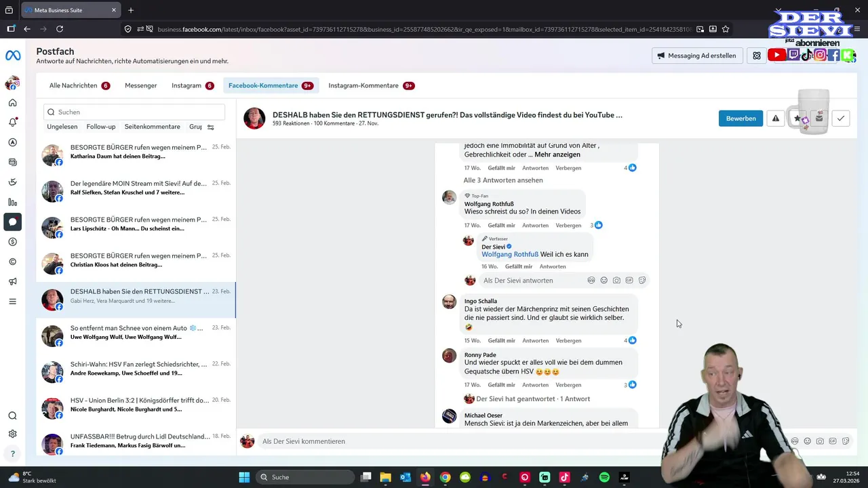Insert emoji in the Der Sievi reply box

(604, 281)
